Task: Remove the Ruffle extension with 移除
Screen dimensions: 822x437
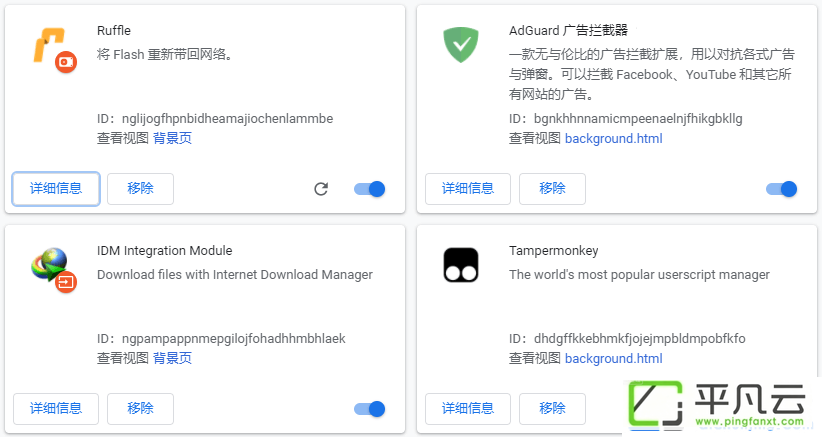Action: tap(140, 189)
